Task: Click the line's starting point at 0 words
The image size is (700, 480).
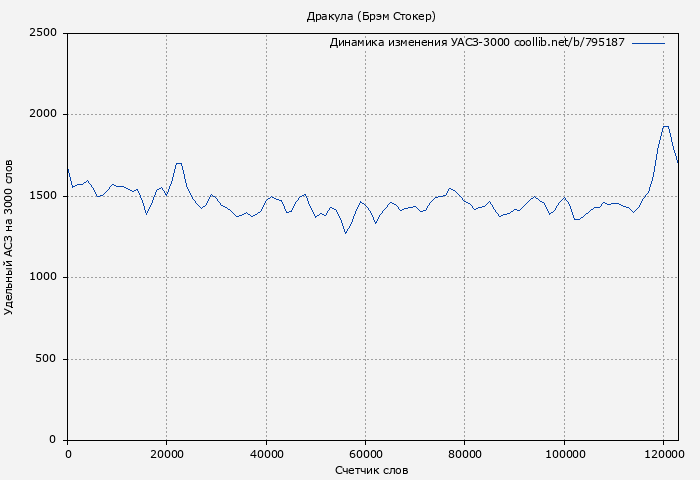Action: pos(68,168)
